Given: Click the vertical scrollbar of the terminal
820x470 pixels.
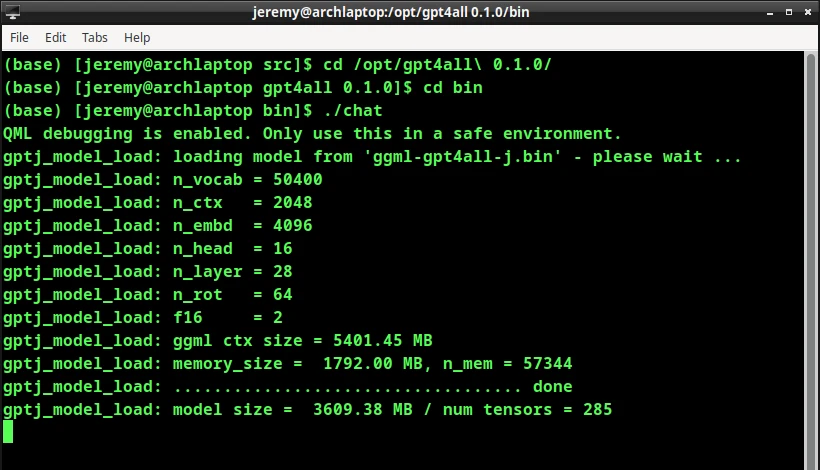Looking at the screenshot, I should point(811,260).
